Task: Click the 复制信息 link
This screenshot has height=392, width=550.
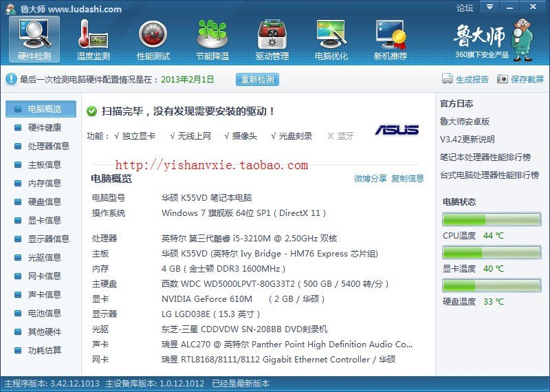Action: [408, 179]
